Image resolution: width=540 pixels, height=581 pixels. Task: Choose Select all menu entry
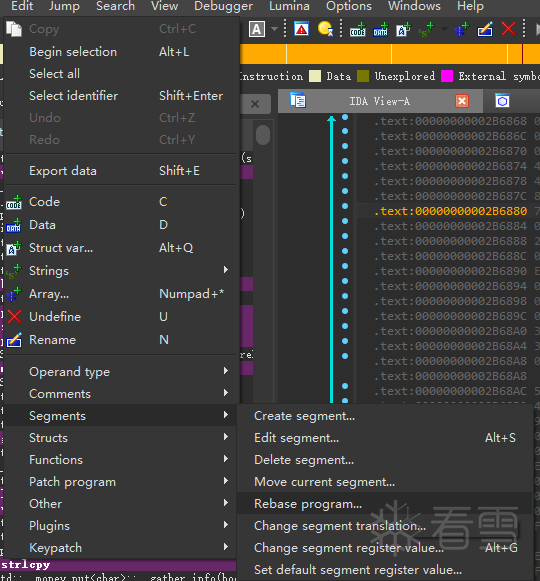pos(121,74)
